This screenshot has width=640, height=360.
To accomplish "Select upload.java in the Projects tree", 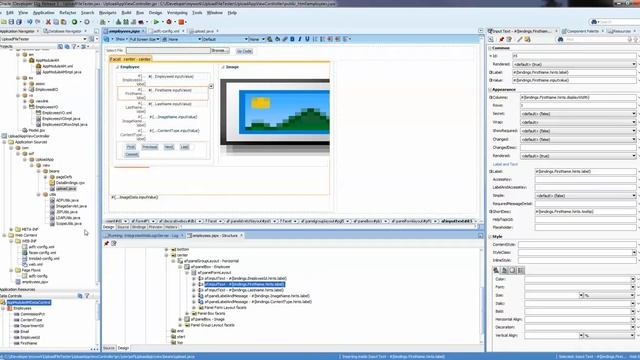I will (x=66, y=189).
